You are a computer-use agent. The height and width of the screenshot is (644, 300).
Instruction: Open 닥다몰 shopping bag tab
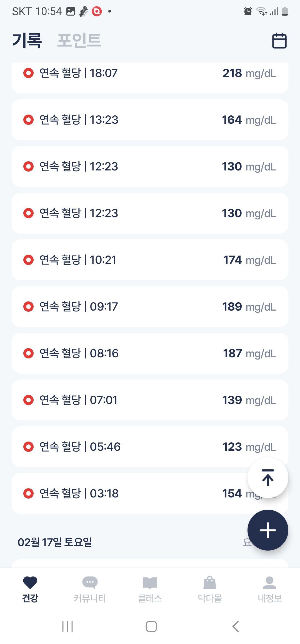click(x=210, y=589)
